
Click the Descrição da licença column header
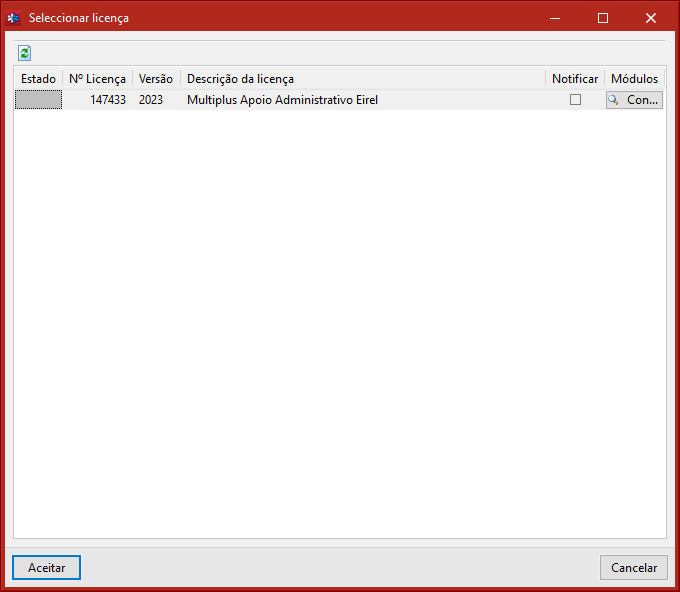[363, 78]
